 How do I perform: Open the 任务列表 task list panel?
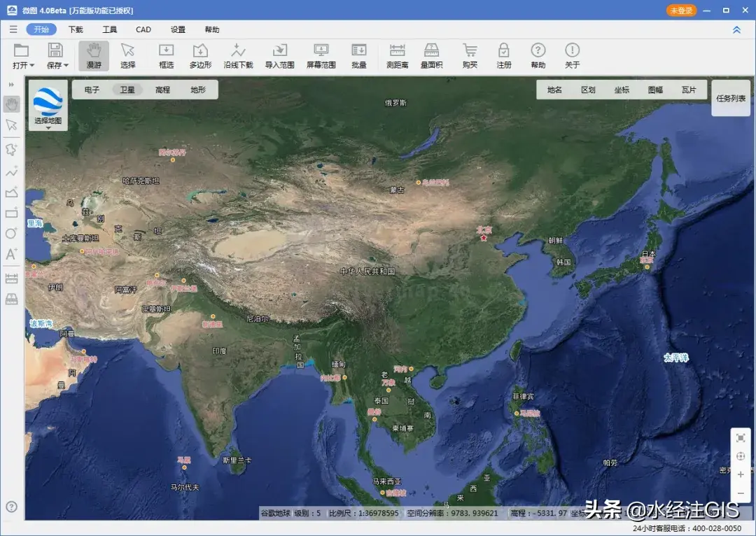click(731, 99)
